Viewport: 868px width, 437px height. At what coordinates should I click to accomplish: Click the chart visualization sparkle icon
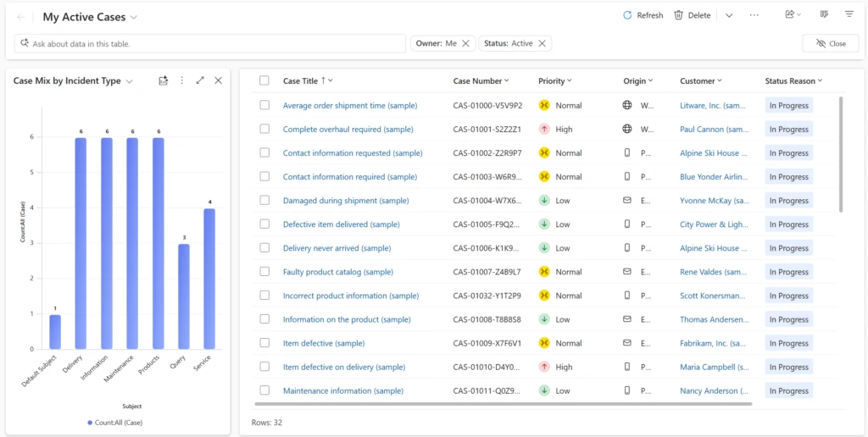(x=163, y=80)
